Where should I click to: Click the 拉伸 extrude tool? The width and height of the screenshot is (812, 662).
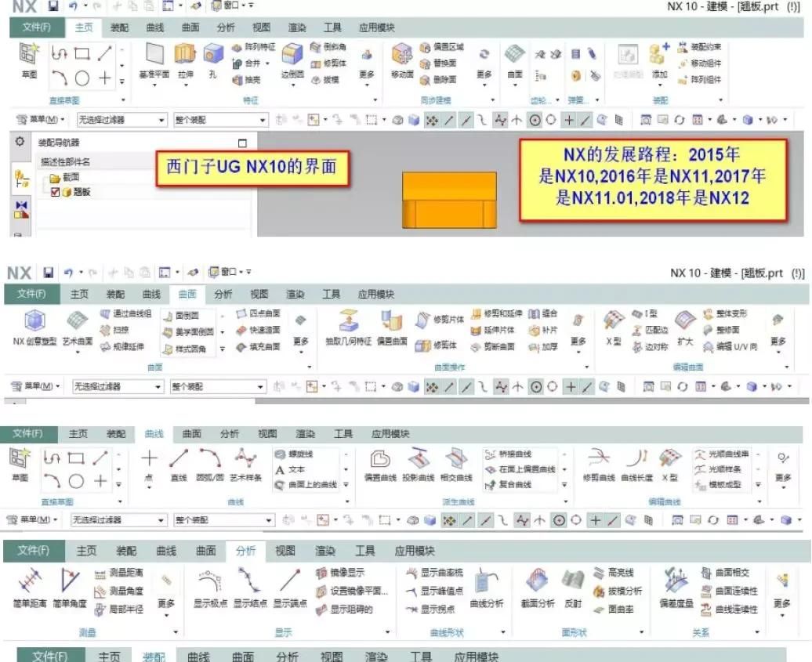[186, 61]
